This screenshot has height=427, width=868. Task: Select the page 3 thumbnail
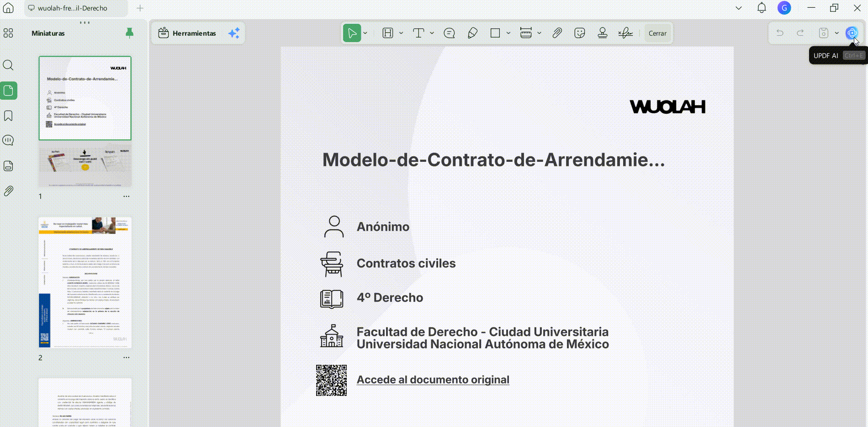pos(85,402)
